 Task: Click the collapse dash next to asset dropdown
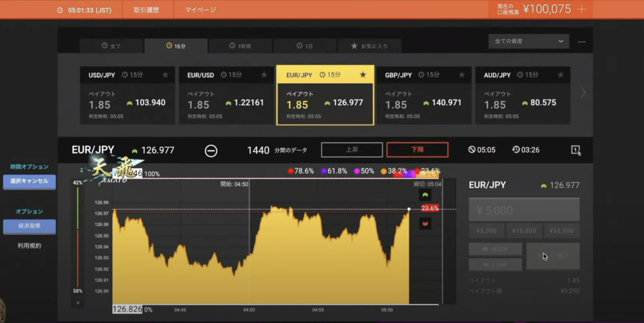(582, 41)
